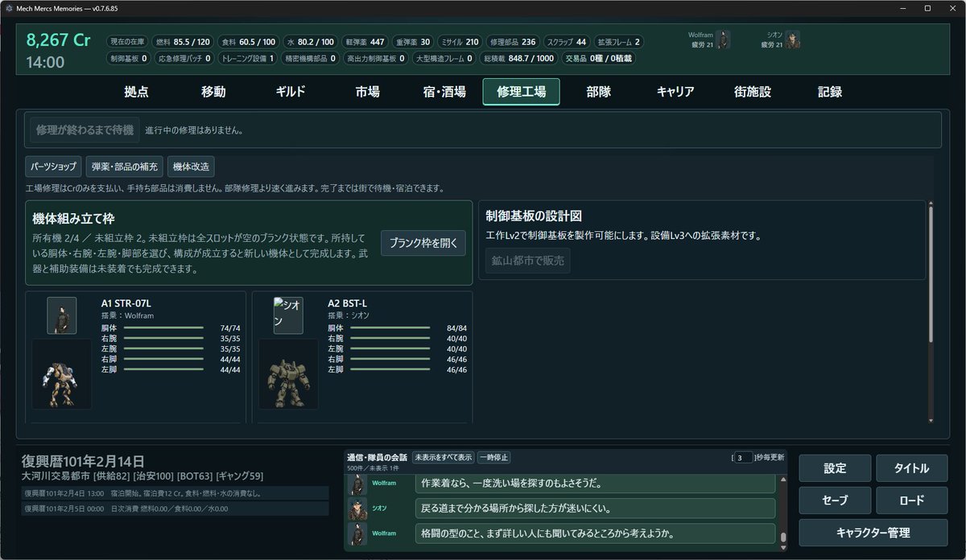The image size is (966, 560).
Task: Select the 修理工場 tab
Action: click(522, 92)
